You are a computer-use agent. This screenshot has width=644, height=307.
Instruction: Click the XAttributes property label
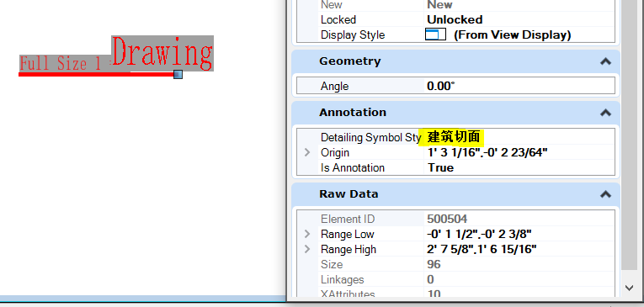(348, 294)
